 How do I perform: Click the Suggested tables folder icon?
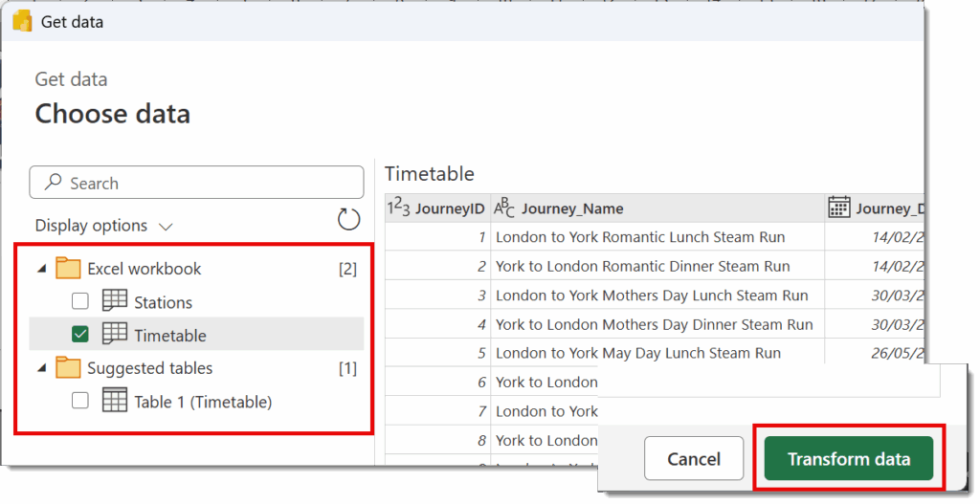68,368
